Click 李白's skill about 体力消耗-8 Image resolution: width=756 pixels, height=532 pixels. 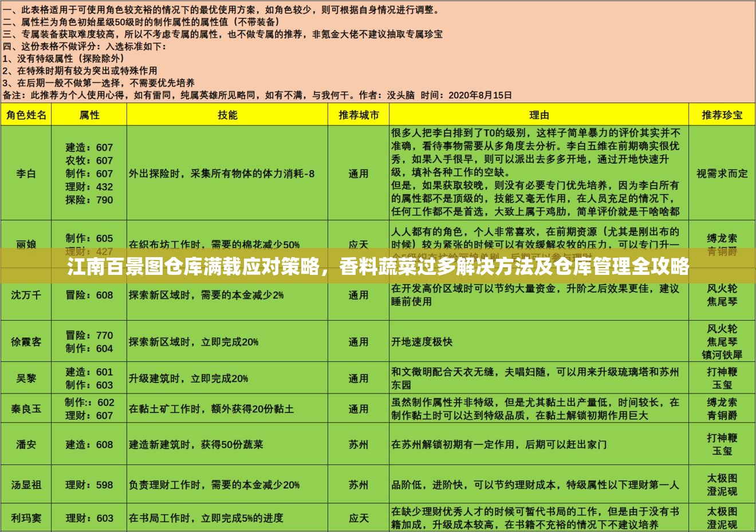click(222, 174)
